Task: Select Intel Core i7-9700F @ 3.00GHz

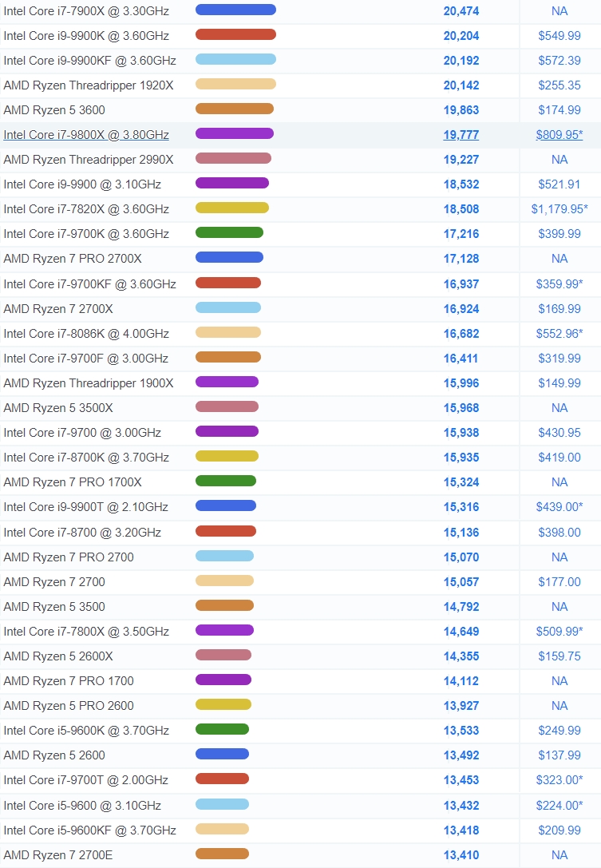Action: click(85, 359)
